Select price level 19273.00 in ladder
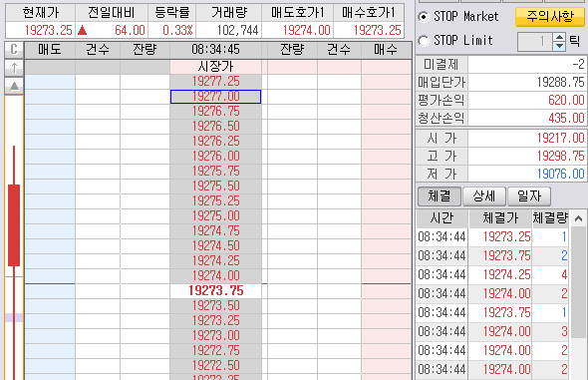This screenshot has height=380, width=588. point(215,336)
